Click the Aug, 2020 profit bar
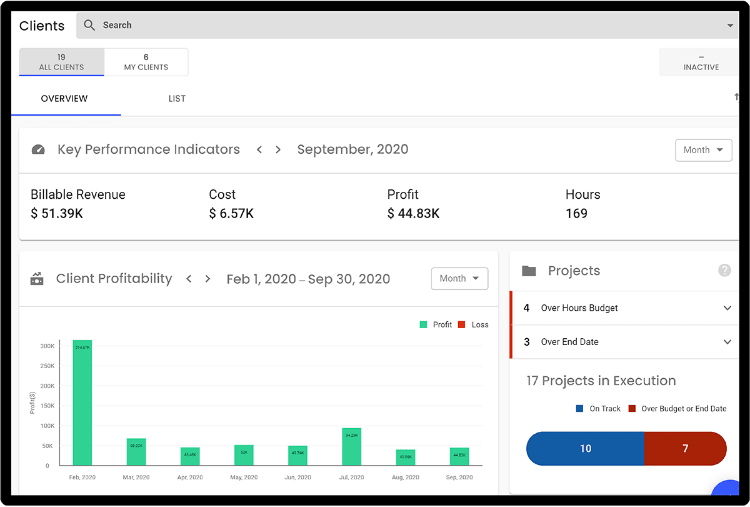The height and width of the screenshot is (507, 750). [x=406, y=457]
